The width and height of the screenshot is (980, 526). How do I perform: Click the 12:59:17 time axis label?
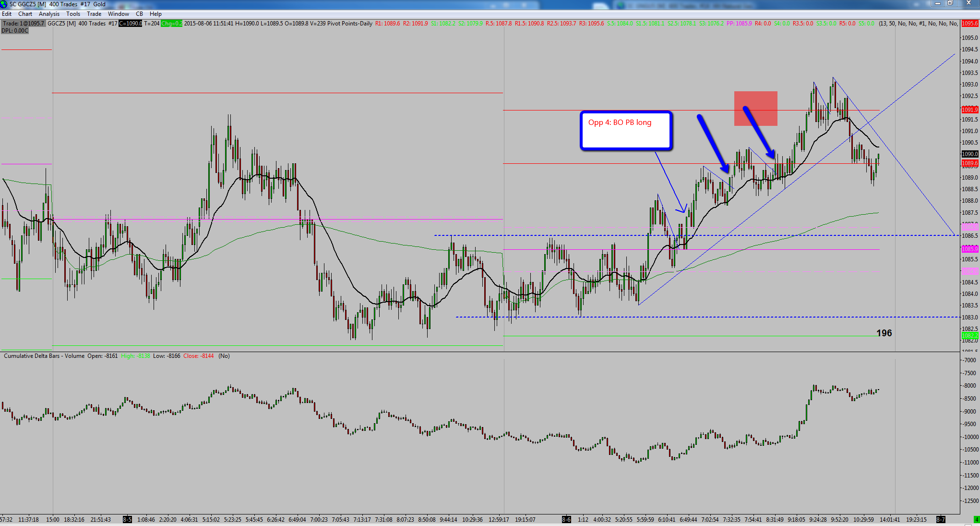coord(499,520)
